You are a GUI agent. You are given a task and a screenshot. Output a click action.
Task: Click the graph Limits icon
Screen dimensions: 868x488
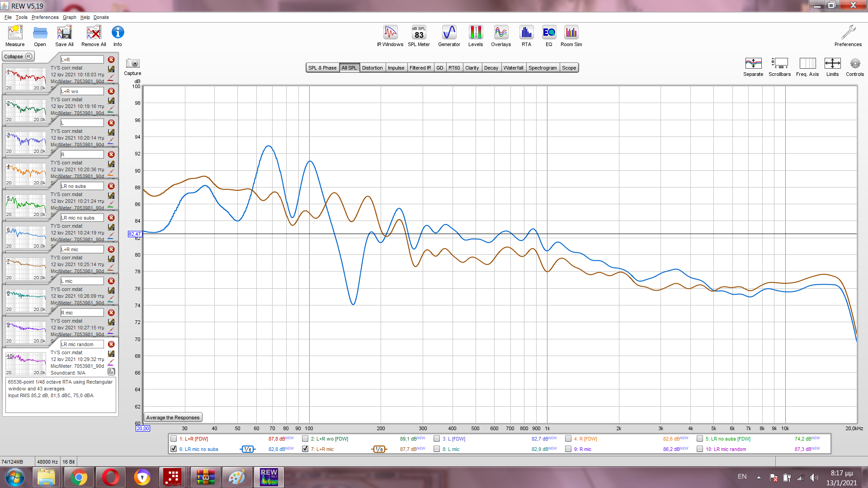click(x=832, y=64)
